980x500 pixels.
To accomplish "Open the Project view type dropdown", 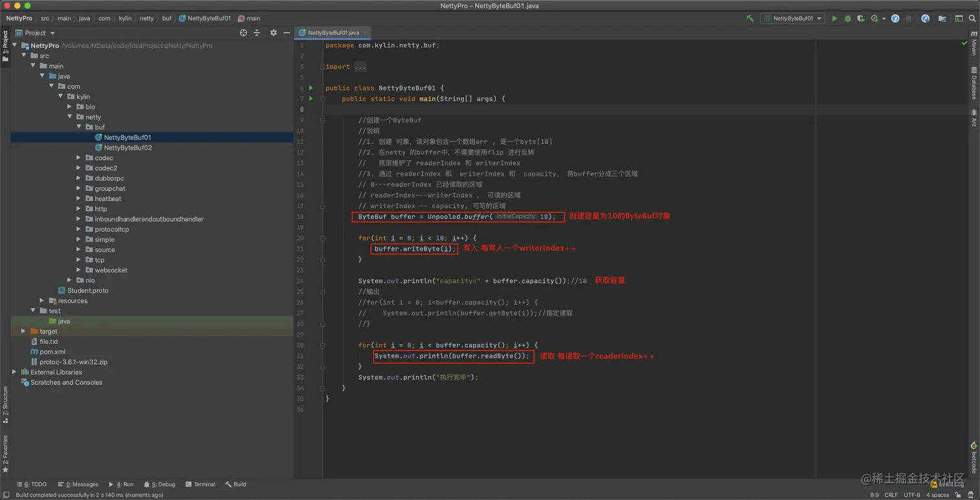I will point(40,33).
